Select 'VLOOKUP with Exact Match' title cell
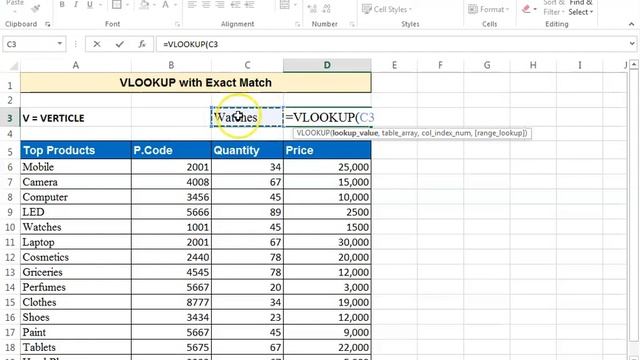 click(196, 83)
